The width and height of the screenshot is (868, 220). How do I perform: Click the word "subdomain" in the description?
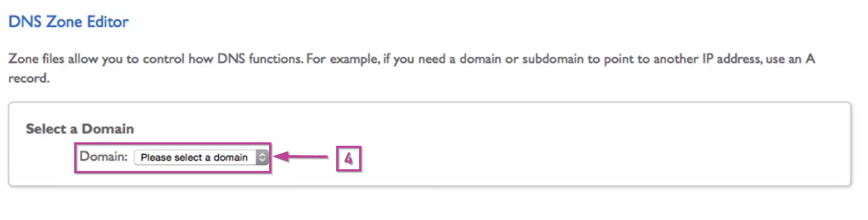(x=553, y=59)
